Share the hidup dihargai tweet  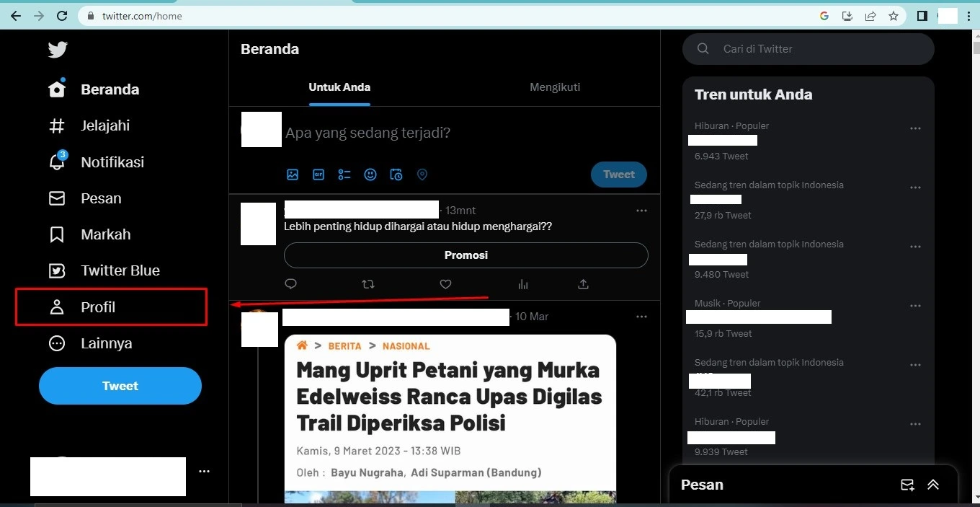(x=584, y=284)
